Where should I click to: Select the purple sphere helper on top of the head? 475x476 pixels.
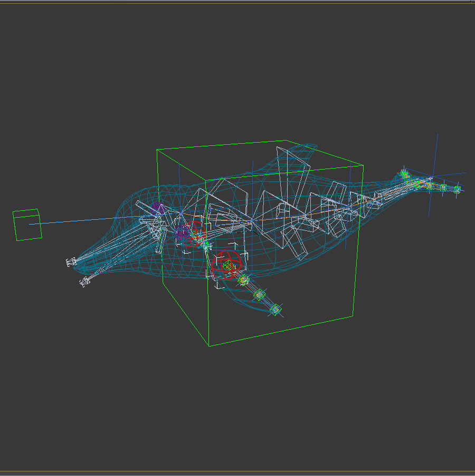[x=158, y=209]
